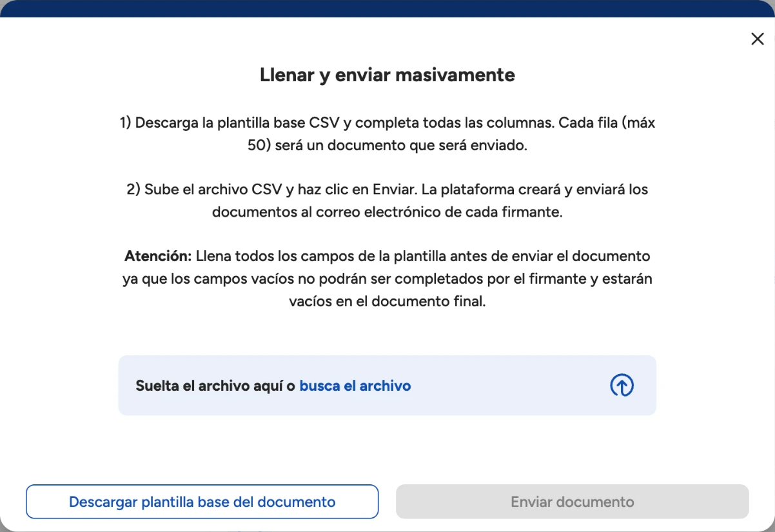
Task: Click the greyed "Enviar documento" button
Action: pyautogui.click(x=573, y=502)
